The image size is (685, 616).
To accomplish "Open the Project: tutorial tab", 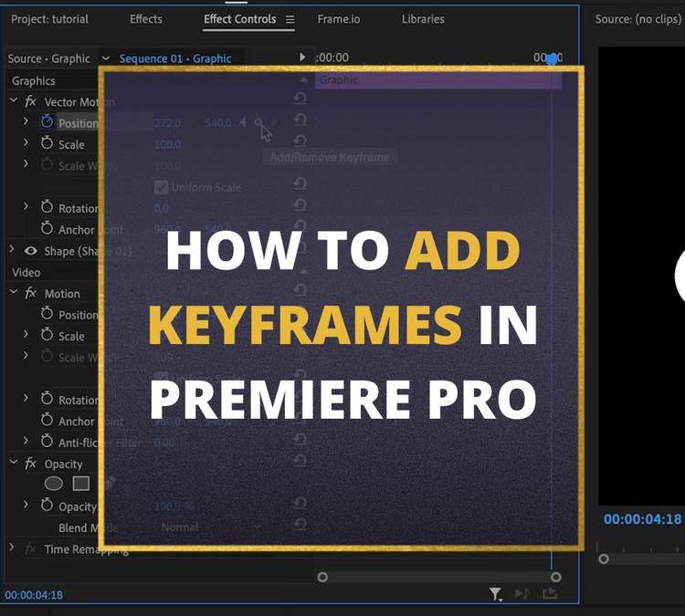I will click(x=49, y=19).
